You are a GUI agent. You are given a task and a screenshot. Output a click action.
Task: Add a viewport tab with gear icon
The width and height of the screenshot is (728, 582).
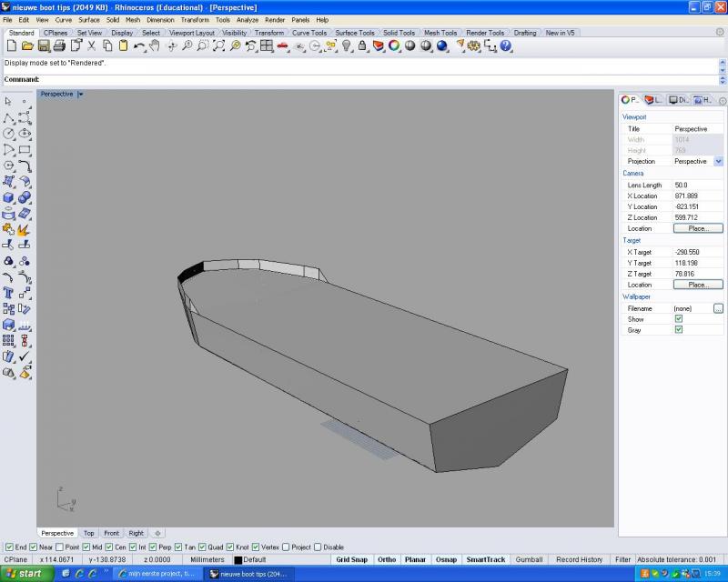[157, 533]
